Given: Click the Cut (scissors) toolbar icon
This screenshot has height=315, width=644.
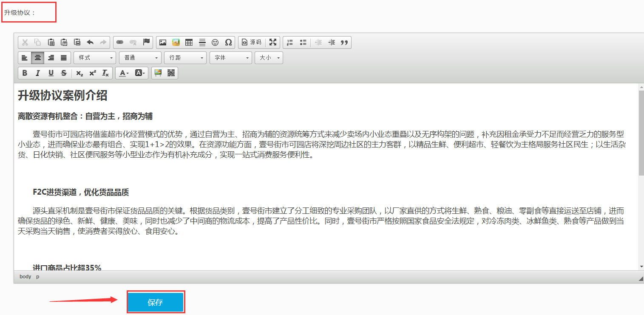Looking at the screenshot, I should [25, 42].
